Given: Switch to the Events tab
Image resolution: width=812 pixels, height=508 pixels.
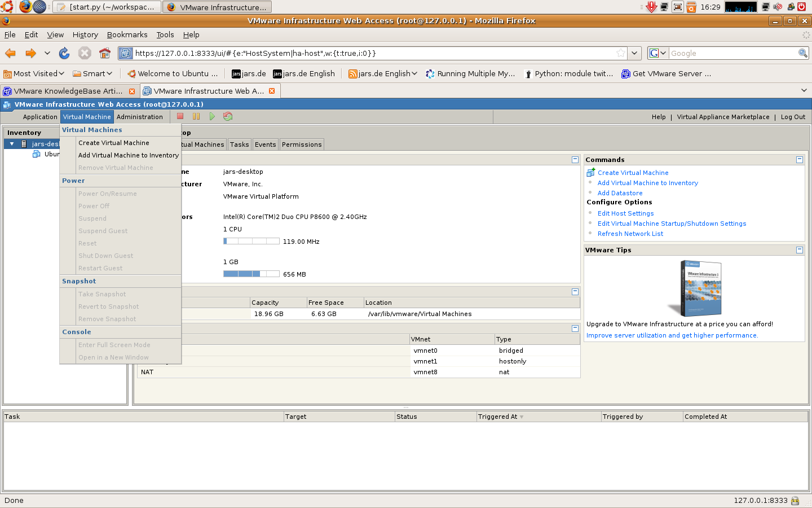Looking at the screenshot, I should coord(266,144).
